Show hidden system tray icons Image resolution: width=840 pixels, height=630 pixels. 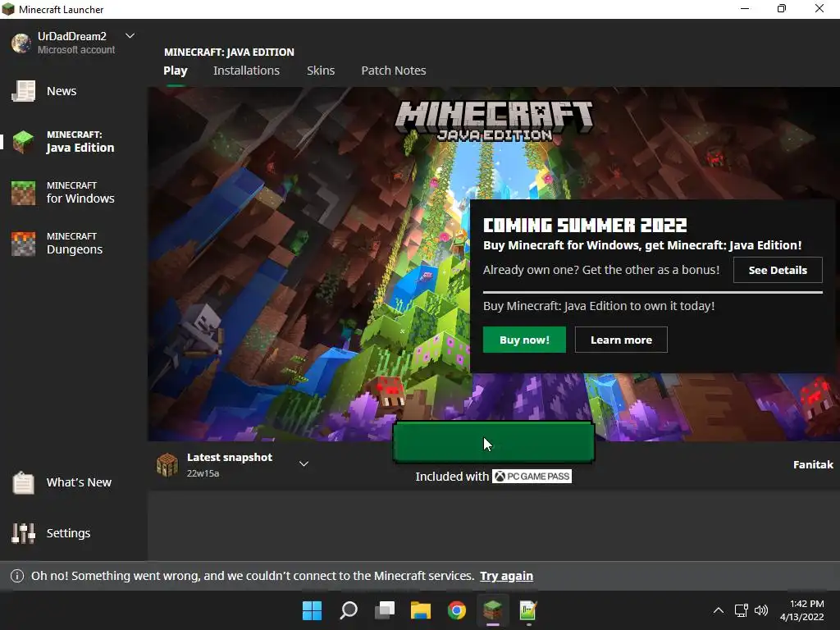click(719, 610)
